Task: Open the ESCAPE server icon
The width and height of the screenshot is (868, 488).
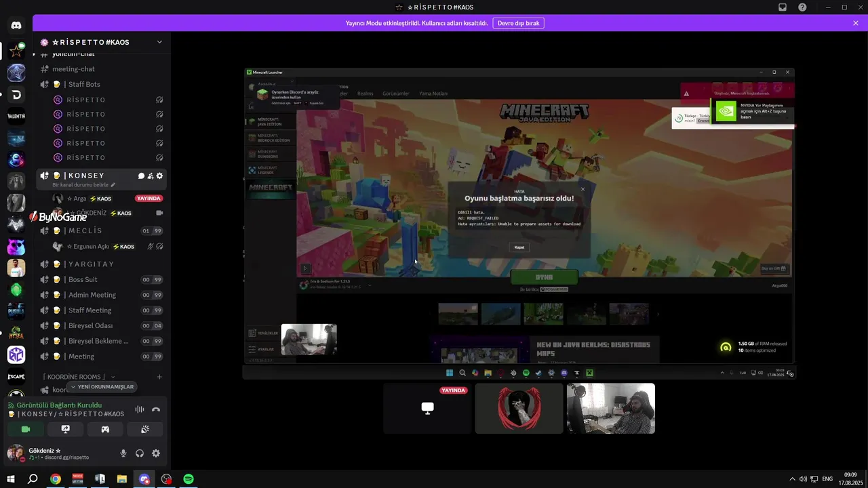Action: coord(16,376)
